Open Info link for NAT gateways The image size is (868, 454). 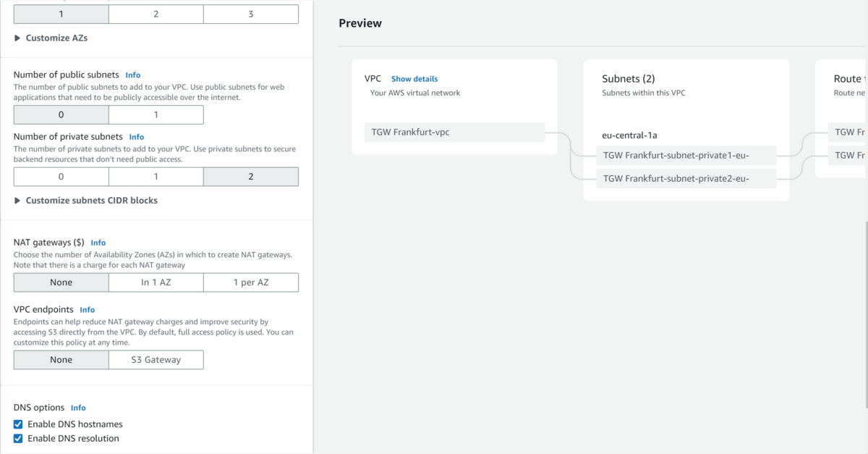[x=98, y=243]
